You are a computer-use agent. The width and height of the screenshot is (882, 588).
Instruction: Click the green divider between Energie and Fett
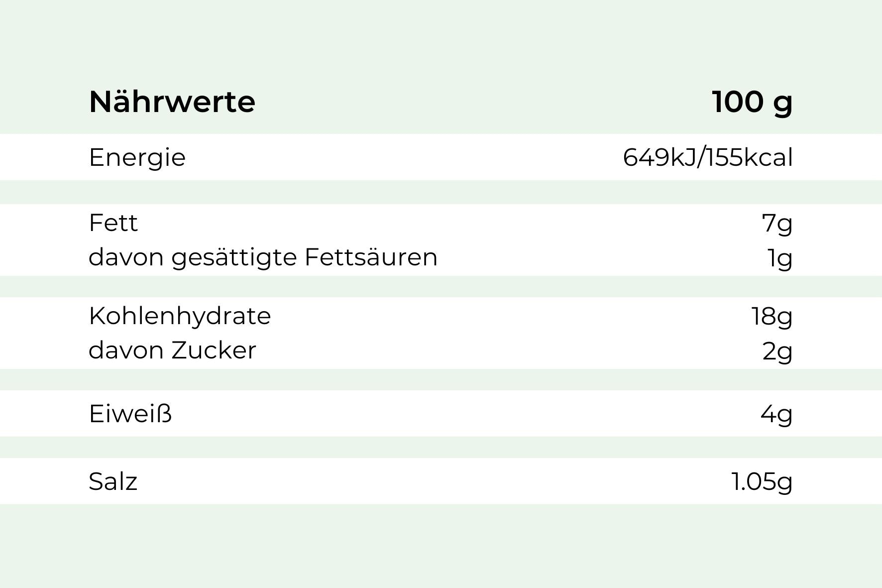tap(441, 192)
